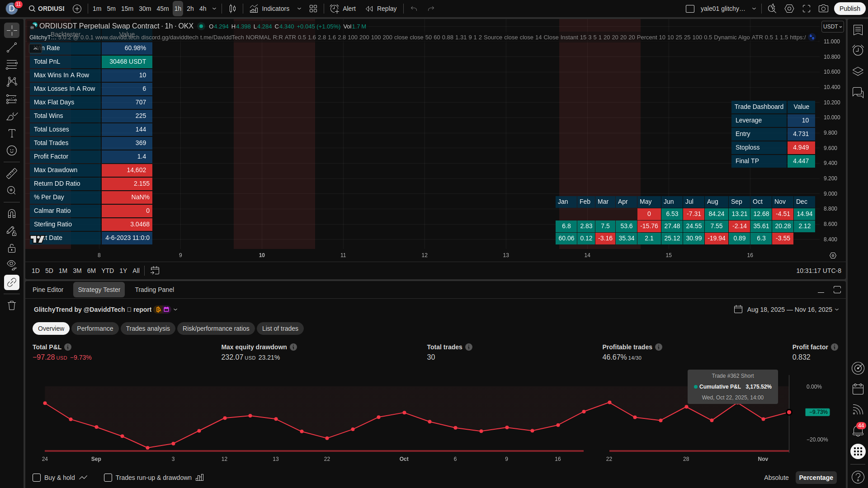Enable Trades run-up & drawdown checkbox

tap(108, 478)
